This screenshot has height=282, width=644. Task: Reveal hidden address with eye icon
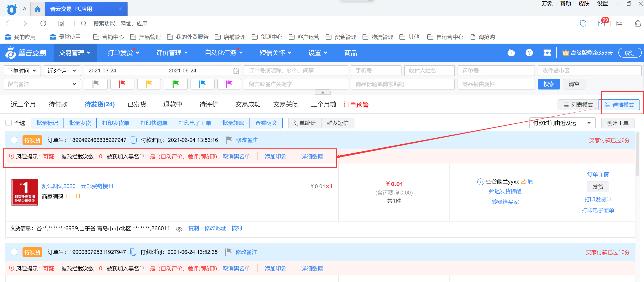tap(179, 229)
